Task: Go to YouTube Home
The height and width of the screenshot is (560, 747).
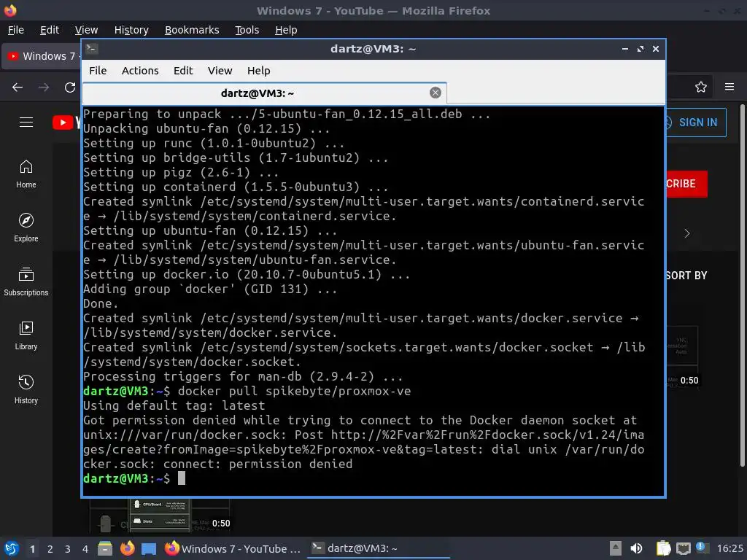Action: click(26, 174)
